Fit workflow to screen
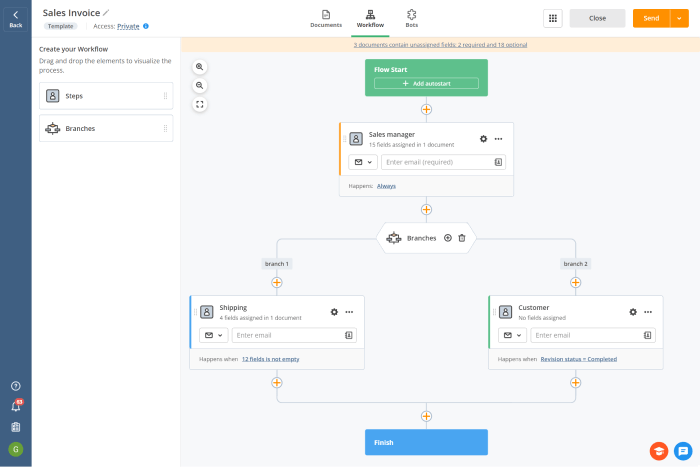The height and width of the screenshot is (467, 700). (200, 104)
